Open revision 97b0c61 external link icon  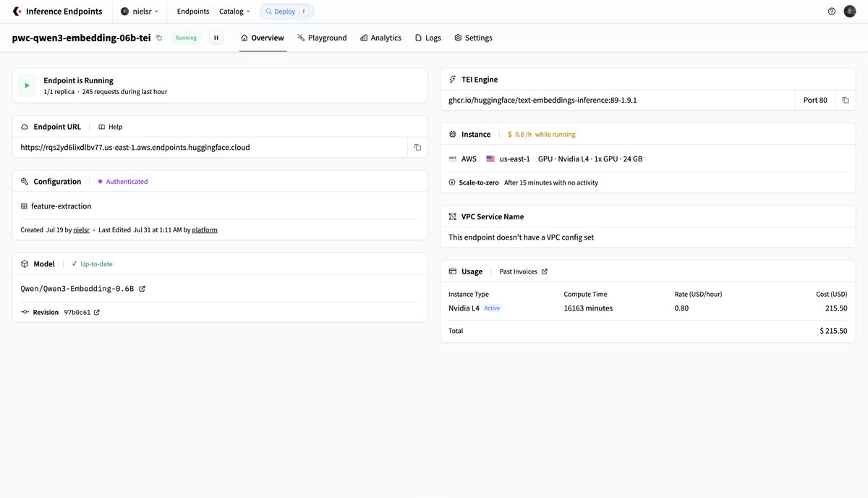[97, 313]
